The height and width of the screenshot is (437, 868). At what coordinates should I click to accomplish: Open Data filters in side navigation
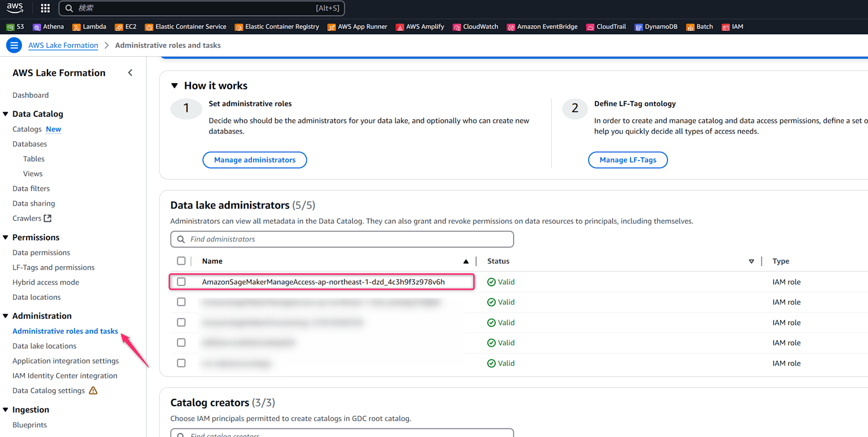click(31, 189)
